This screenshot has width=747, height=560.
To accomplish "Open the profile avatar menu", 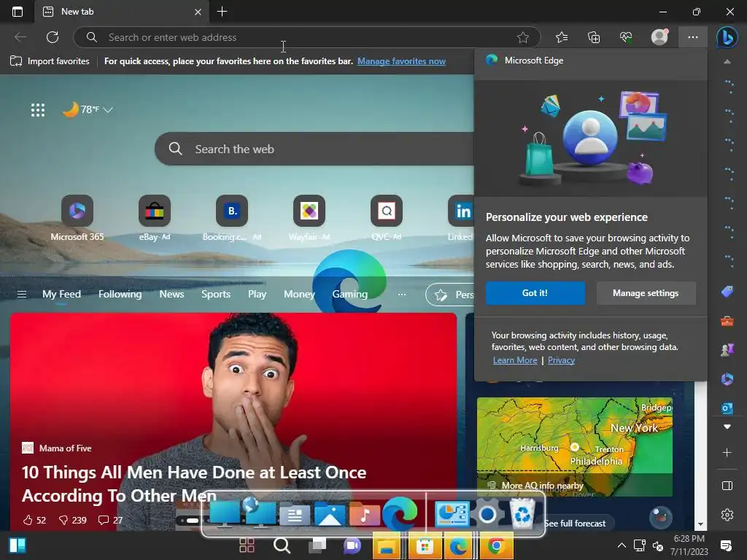I will coord(659,37).
